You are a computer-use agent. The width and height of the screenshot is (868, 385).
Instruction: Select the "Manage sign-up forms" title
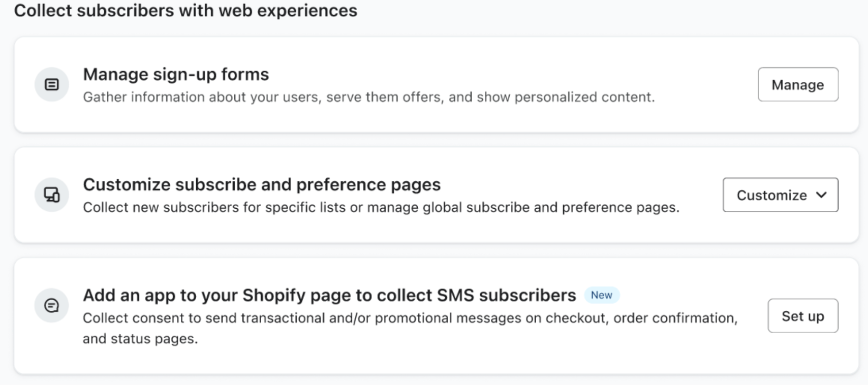coord(176,74)
